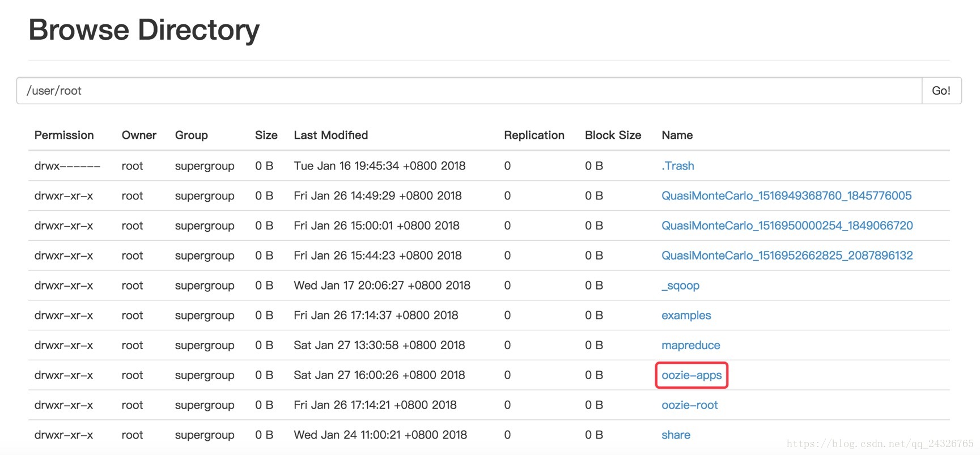The width and height of the screenshot is (980, 455).
Task: Click supergroup in the oozie-apps row
Action: [x=205, y=375]
